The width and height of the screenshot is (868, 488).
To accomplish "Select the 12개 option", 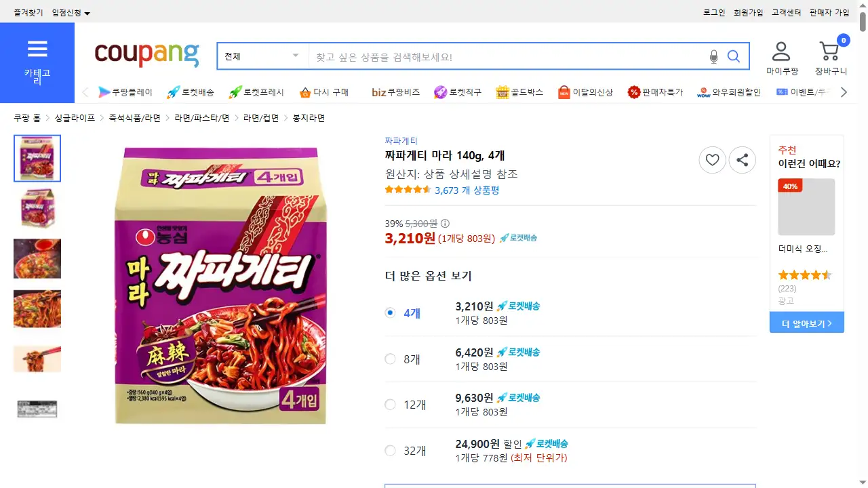I will click(390, 405).
